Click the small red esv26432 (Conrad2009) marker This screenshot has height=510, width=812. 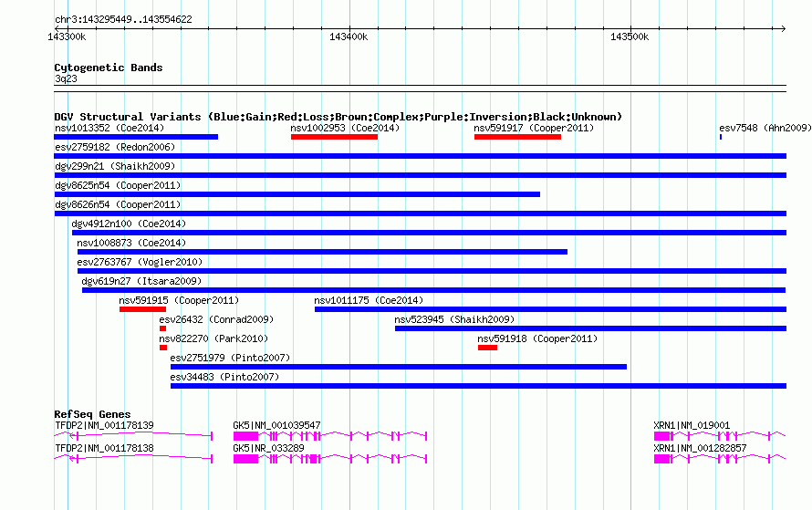(162, 328)
